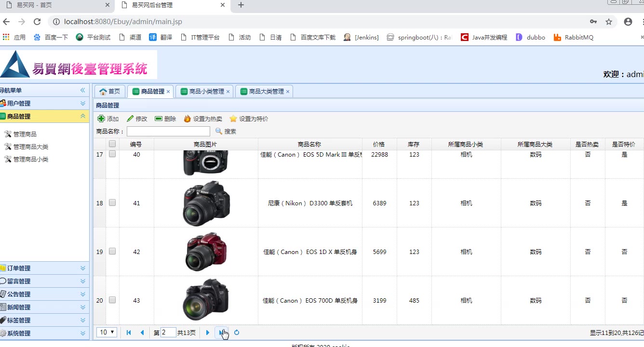Sort by the 编号 column header

pos(136,144)
